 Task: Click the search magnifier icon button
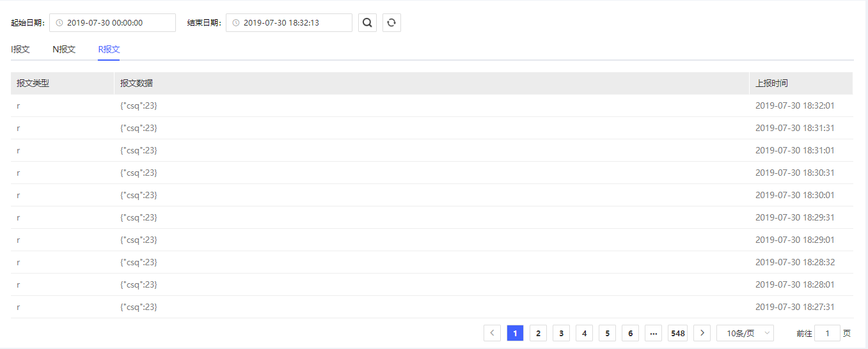(x=367, y=23)
